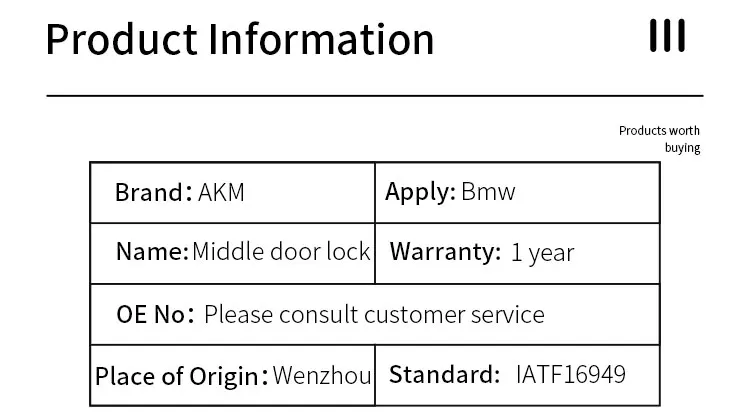Click 'Please consult customer service' text
This screenshot has height=415, width=750.
pyautogui.click(x=374, y=314)
